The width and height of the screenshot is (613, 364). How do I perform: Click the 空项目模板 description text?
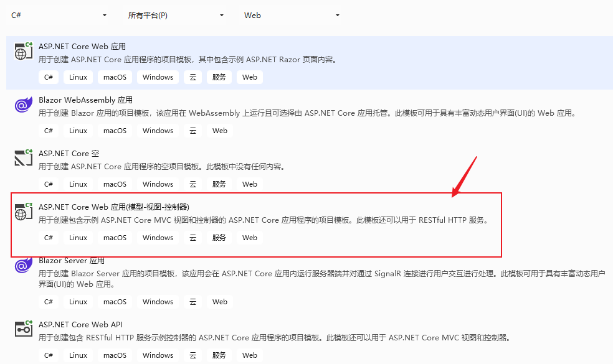162,167
